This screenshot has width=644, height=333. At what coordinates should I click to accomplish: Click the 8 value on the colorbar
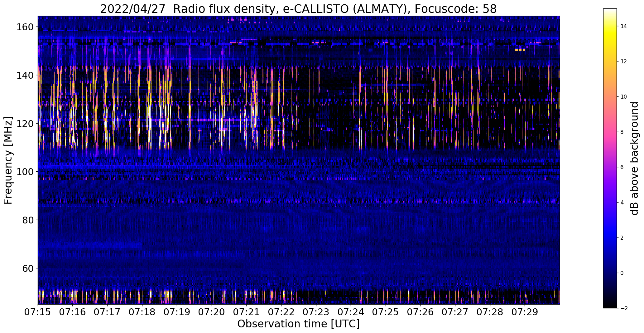point(622,132)
